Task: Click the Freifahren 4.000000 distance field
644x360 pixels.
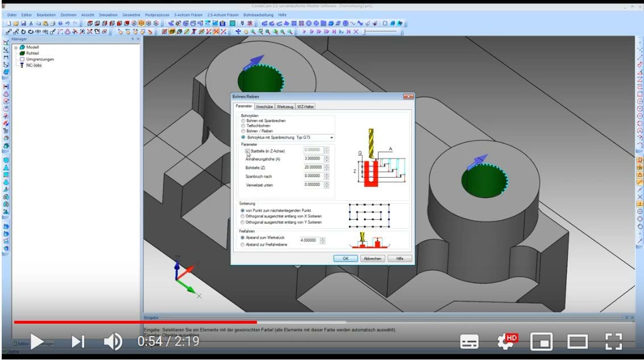Action: [x=309, y=241]
